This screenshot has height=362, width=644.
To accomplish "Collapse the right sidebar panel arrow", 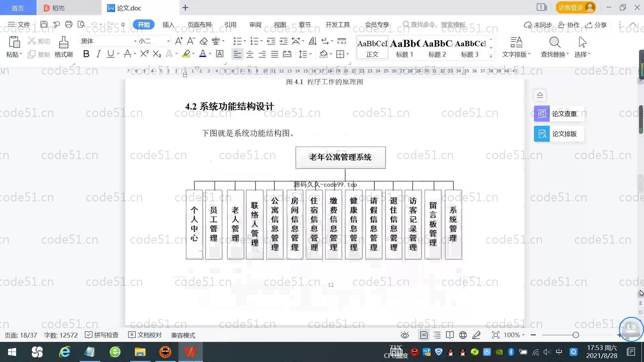I will coord(540,95).
